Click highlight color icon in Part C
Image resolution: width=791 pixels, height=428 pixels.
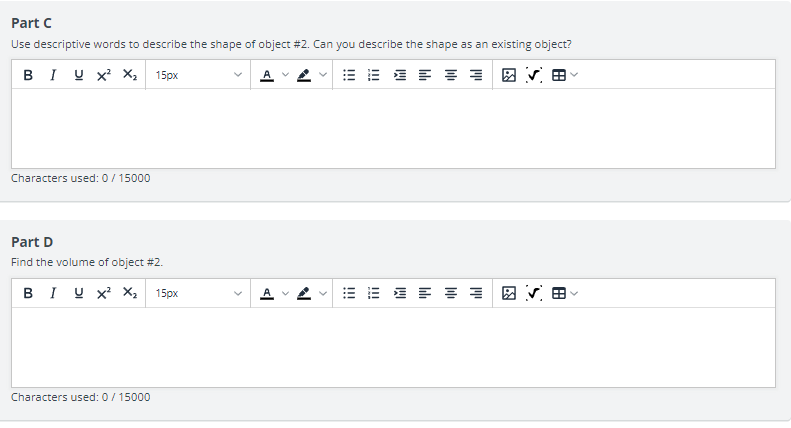coord(304,75)
